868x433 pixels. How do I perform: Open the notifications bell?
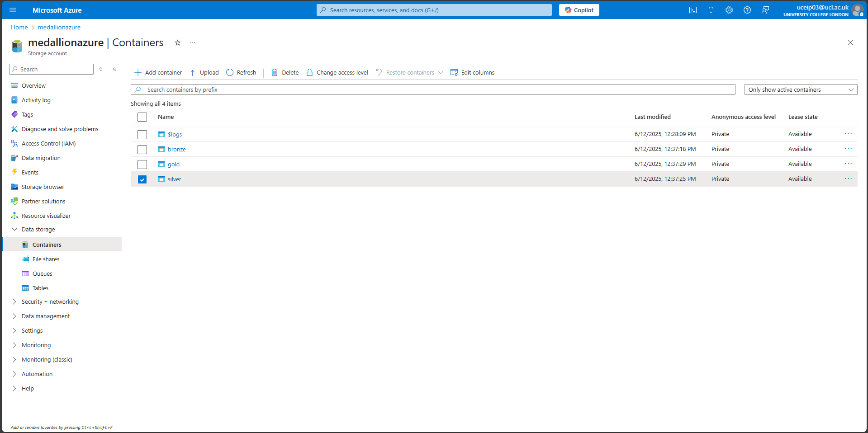click(x=711, y=10)
